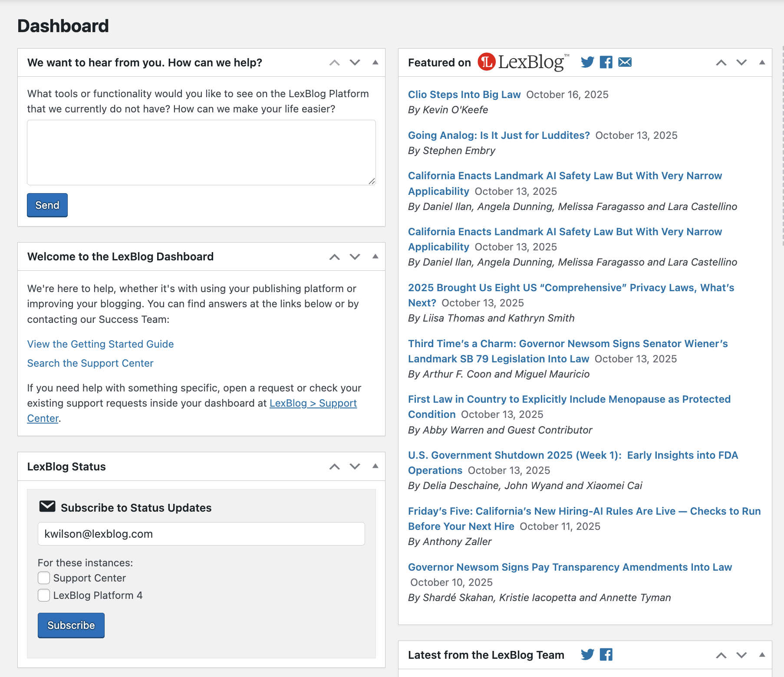Open the Facebook icon in Featured on LexBlog

(x=606, y=62)
